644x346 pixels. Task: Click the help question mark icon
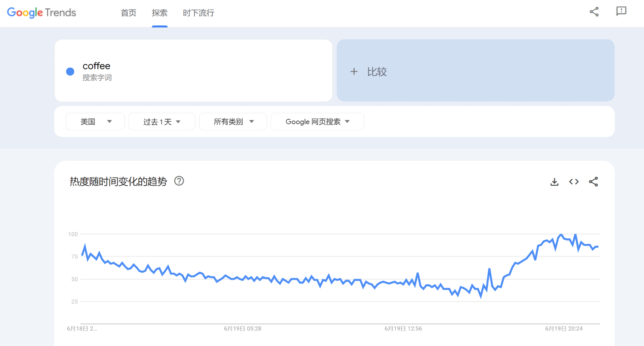(x=179, y=181)
